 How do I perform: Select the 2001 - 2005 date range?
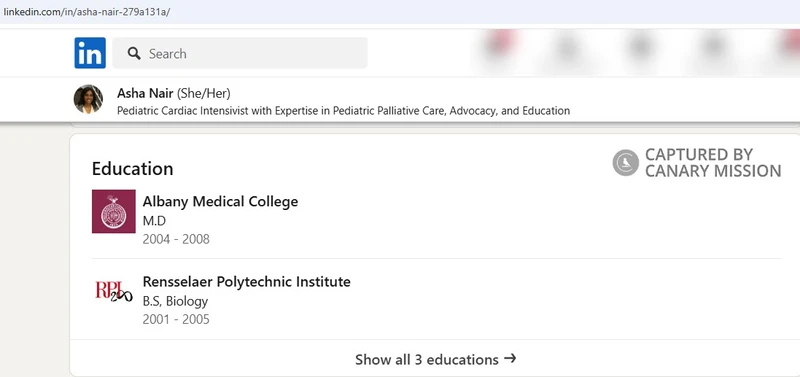coord(176,320)
